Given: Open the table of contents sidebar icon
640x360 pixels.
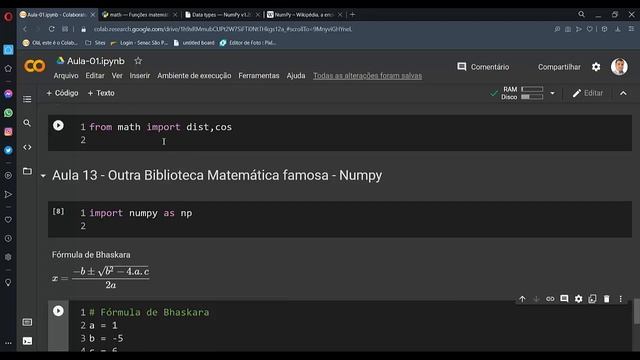Looking at the screenshot, I should pyautogui.click(x=27, y=99).
